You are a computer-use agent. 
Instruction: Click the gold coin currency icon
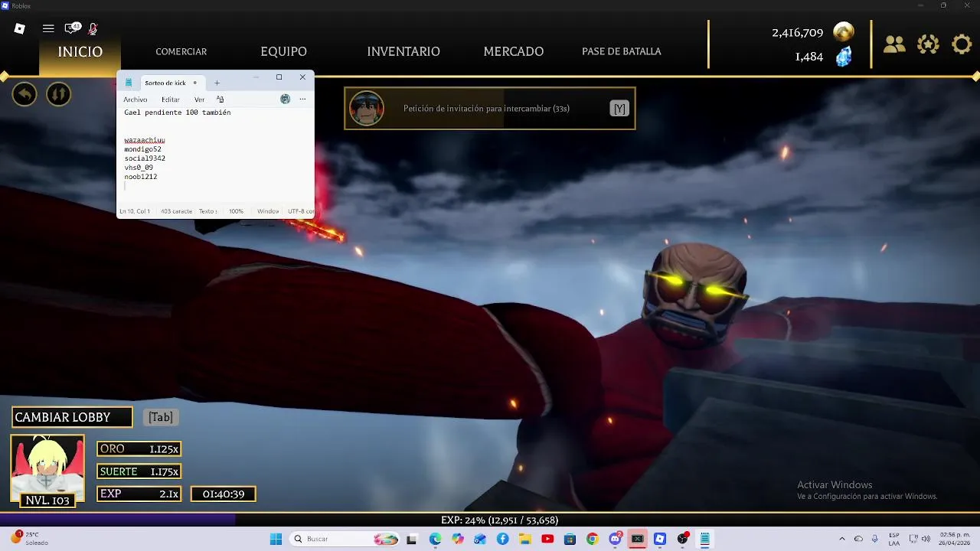844,32
